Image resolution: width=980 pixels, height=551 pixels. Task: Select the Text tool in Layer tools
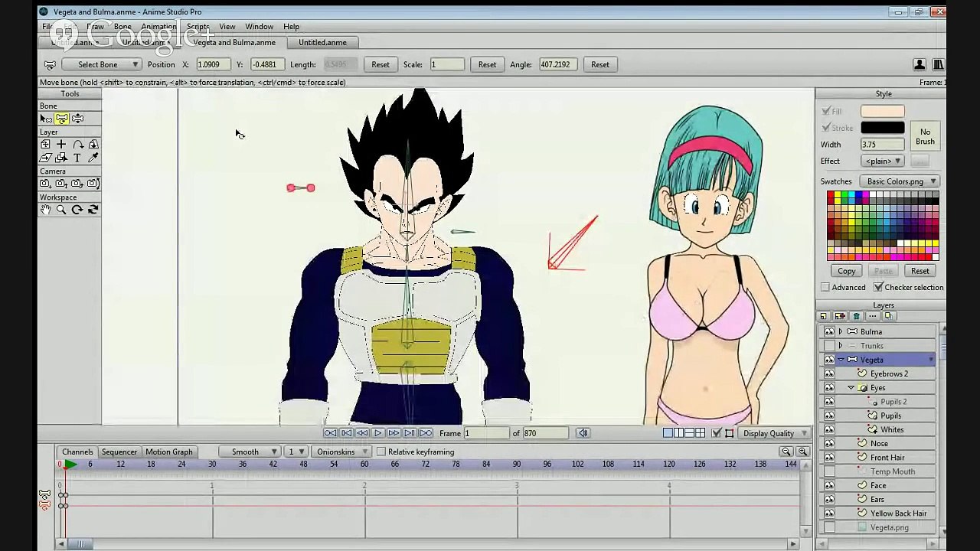[x=77, y=158]
